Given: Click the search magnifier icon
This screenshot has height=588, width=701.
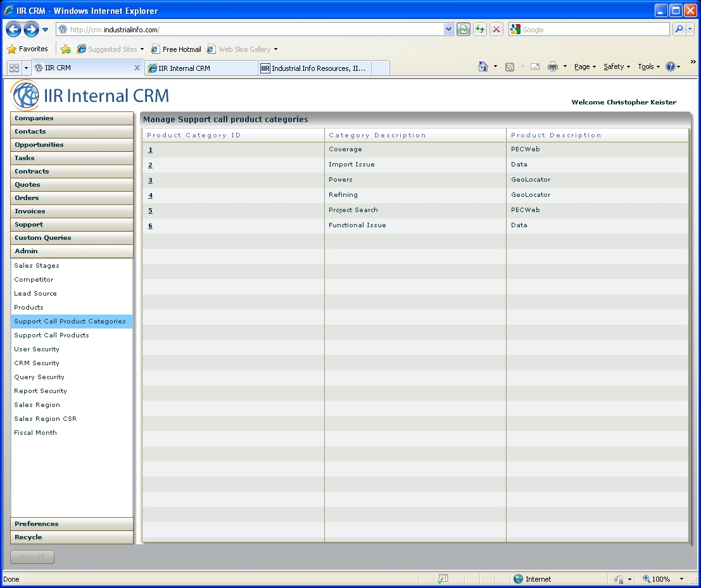Looking at the screenshot, I should (x=679, y=30).
